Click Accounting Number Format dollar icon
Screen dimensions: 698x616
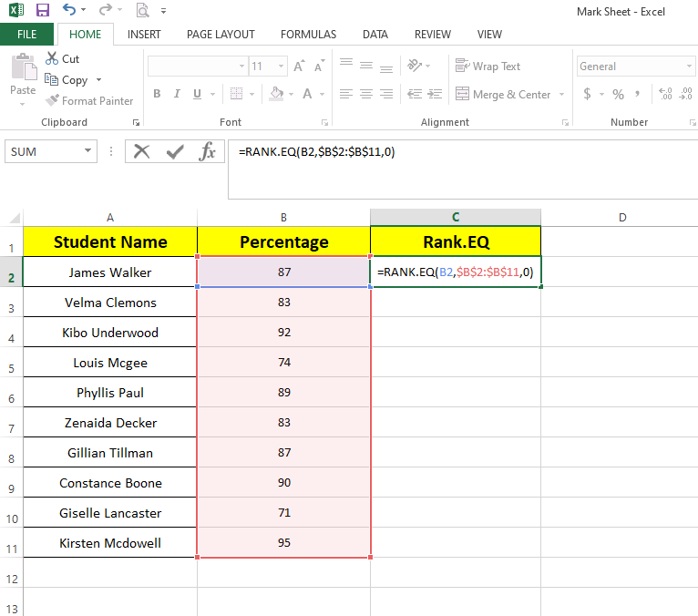(x=587, y=94)
